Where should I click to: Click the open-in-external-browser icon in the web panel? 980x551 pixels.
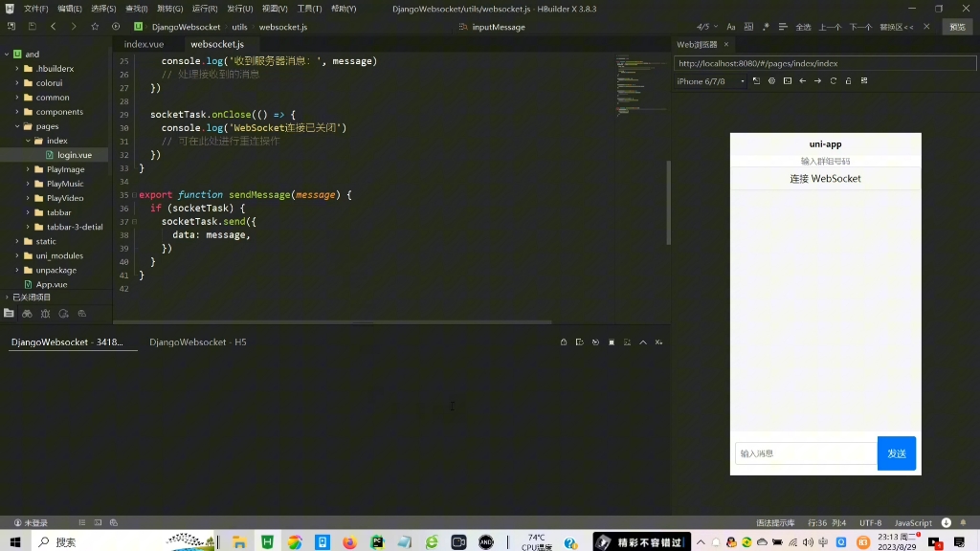(x=756, y=81)
